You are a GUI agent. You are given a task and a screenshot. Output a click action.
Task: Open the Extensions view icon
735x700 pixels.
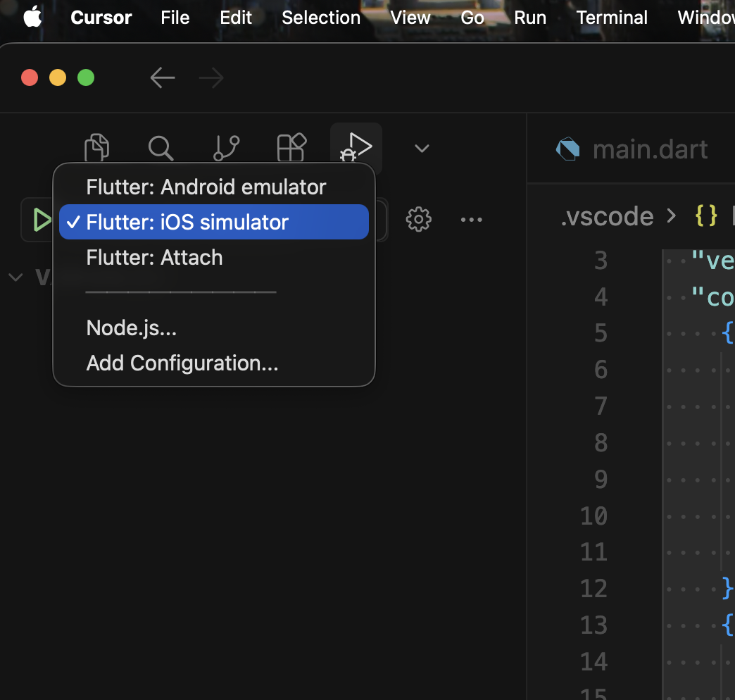point(291,147)
